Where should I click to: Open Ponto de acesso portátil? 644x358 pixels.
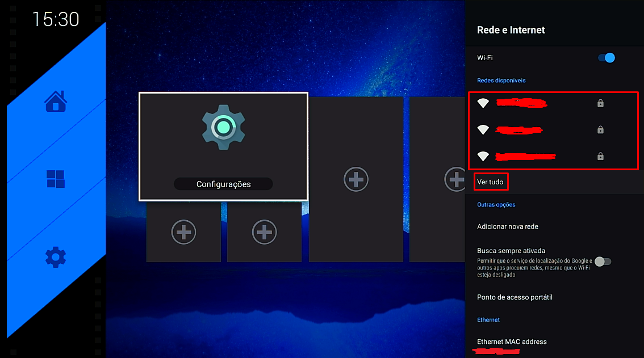coord(515,297)
